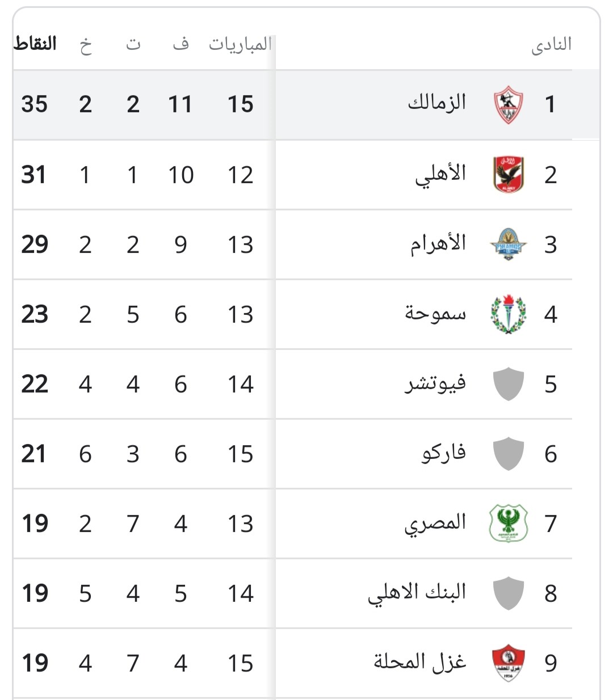Open the الزمالك team link
This screenshot has width=613, height=700.
point(436,103)
